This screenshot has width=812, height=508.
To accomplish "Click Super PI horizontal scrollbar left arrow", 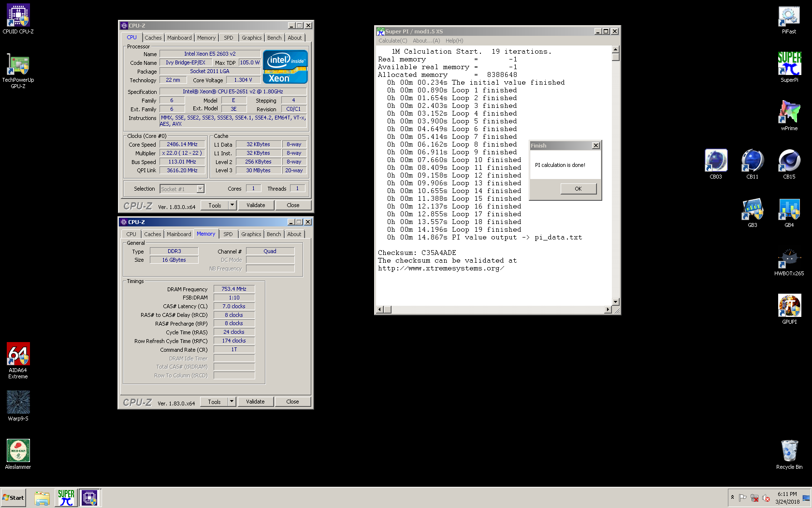I will pyautogui.click(x=380, y=310).
